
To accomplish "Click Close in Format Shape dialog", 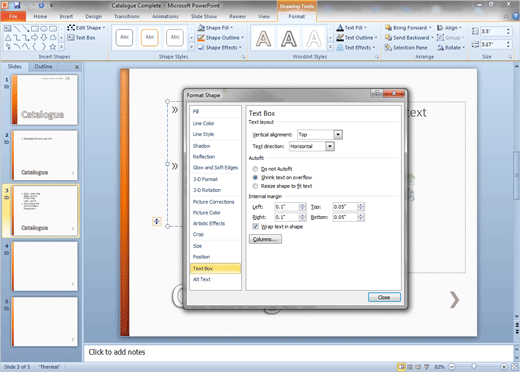I will pos(384,297).
